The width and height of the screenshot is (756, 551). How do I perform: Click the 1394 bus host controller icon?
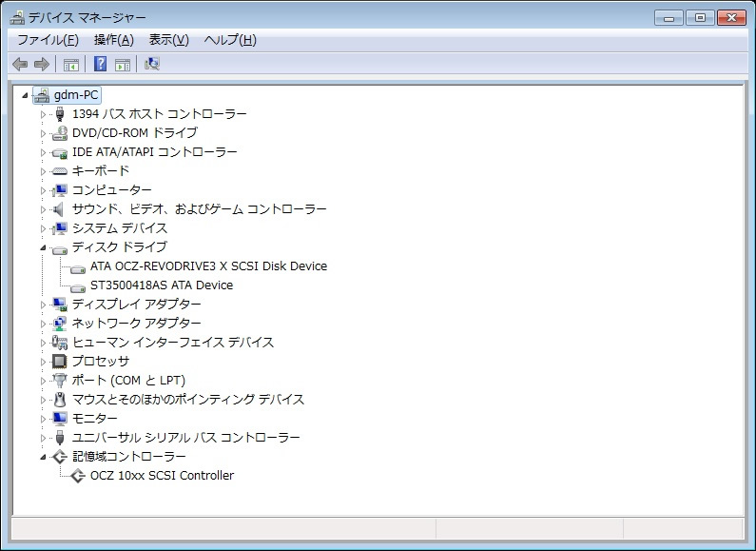pos(59,114)
